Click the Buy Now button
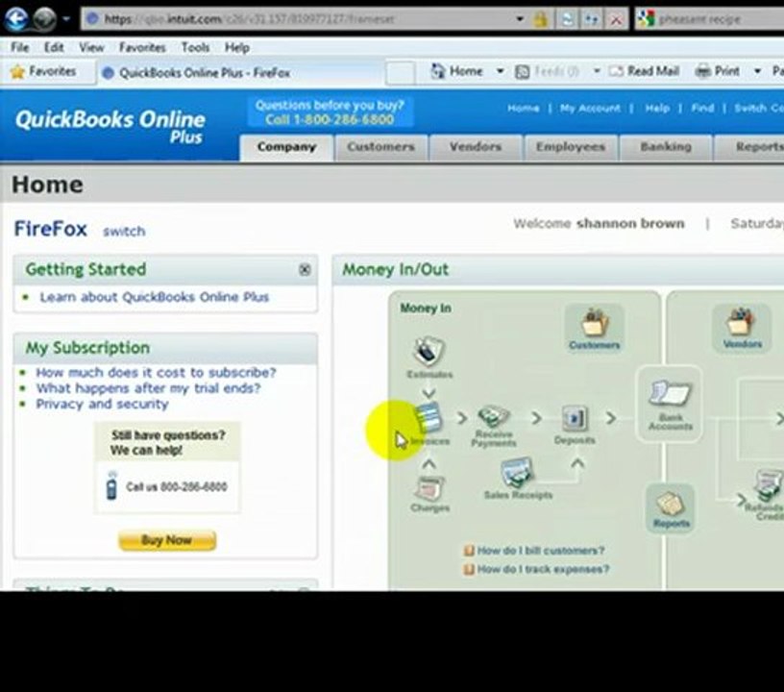 point(167,540)
